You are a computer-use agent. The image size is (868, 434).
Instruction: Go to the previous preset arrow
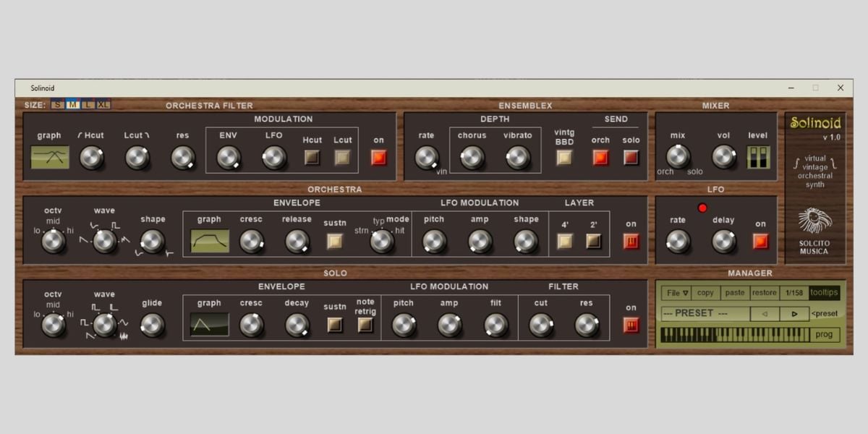tap(765, 314)
